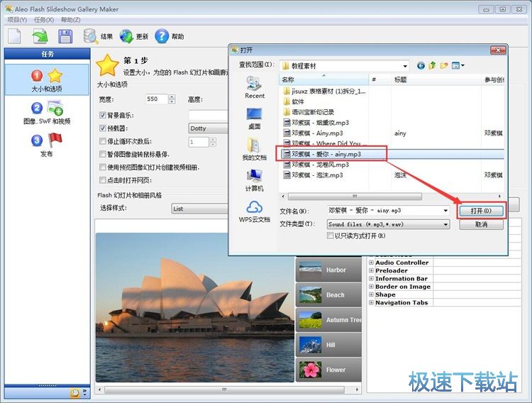Sort by 名称 column header
The image size is (532, 403).
tap(324, 79)
